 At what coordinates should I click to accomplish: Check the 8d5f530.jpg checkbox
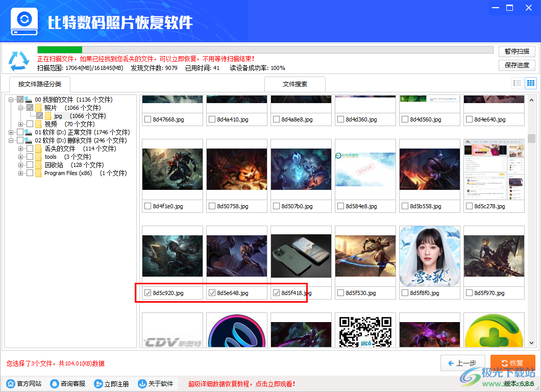click(x=340, y=292)
